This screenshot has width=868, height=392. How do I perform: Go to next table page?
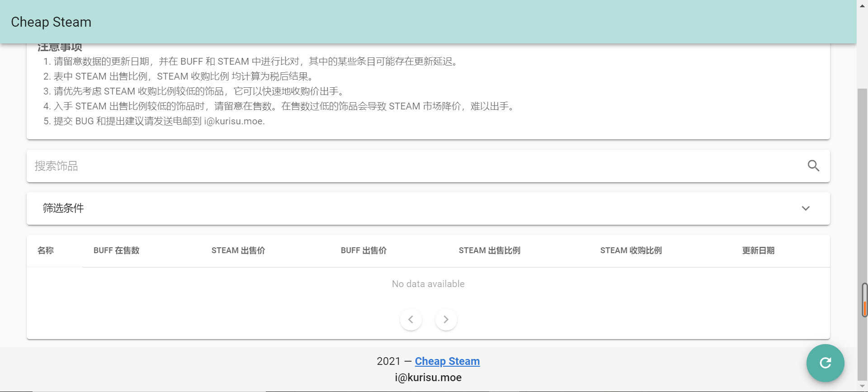pos(446,320)
